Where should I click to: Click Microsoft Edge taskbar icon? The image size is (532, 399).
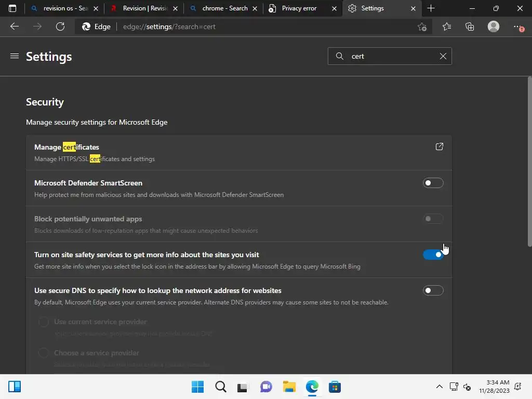click(312, 387)
